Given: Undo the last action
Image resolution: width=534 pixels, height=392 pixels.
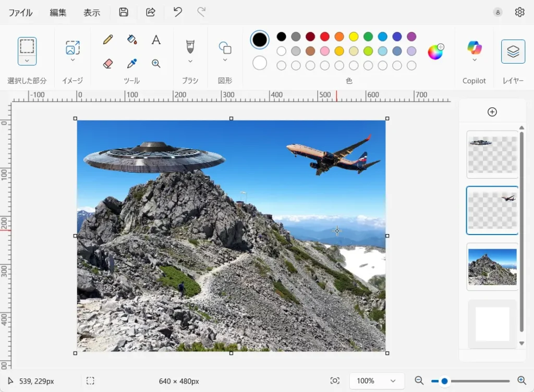Looking at the screenshot, I should tap(177, 13).
